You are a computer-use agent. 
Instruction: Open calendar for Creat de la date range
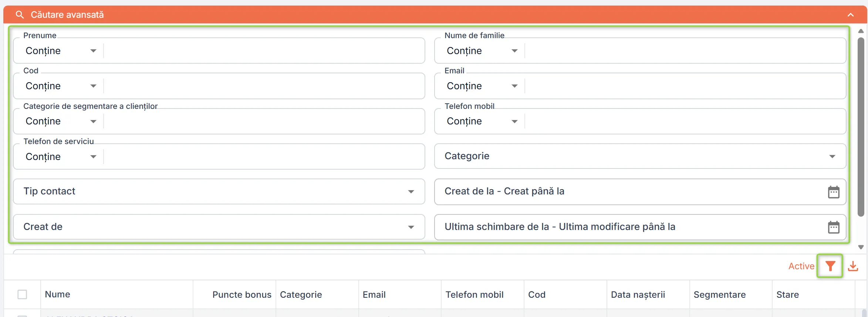click(834, 192)
